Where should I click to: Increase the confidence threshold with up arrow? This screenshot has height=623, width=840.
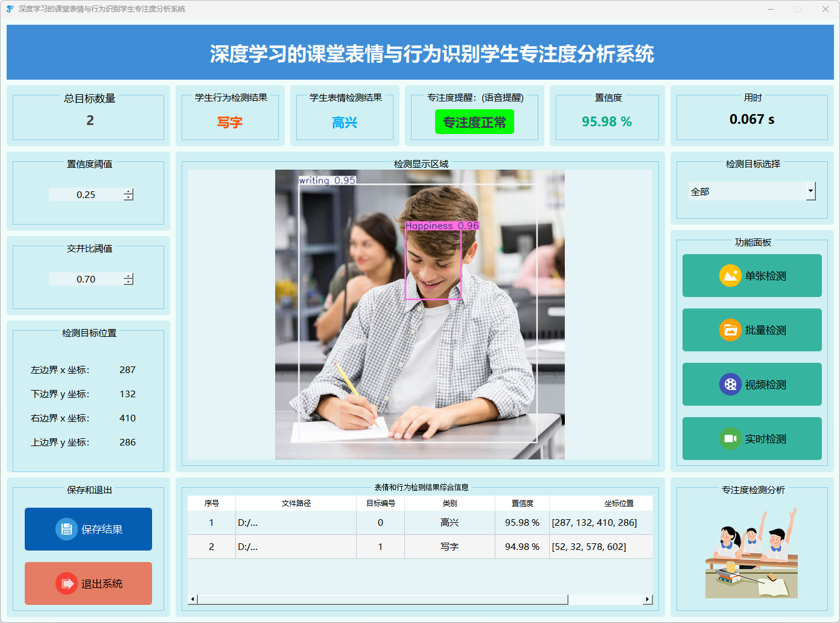point(129,191)
